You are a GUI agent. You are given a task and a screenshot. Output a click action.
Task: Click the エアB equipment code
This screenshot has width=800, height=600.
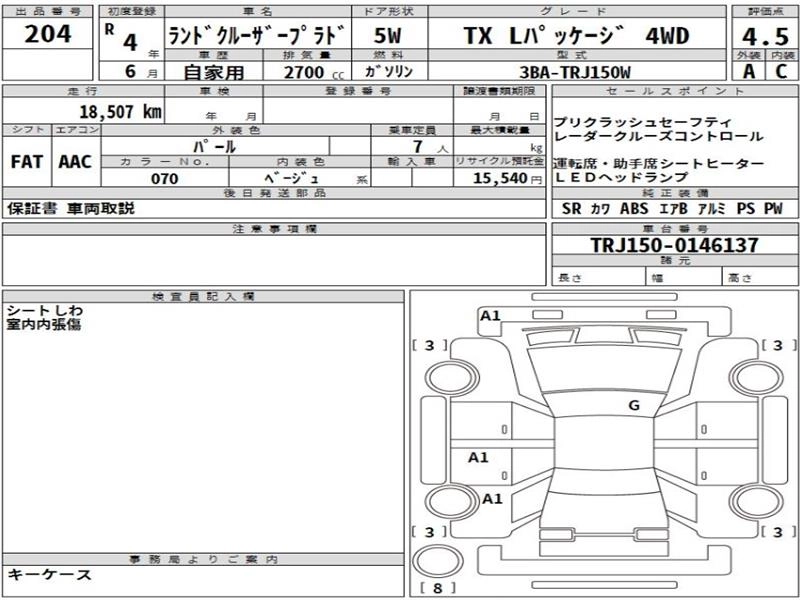[x=673, y=208]
